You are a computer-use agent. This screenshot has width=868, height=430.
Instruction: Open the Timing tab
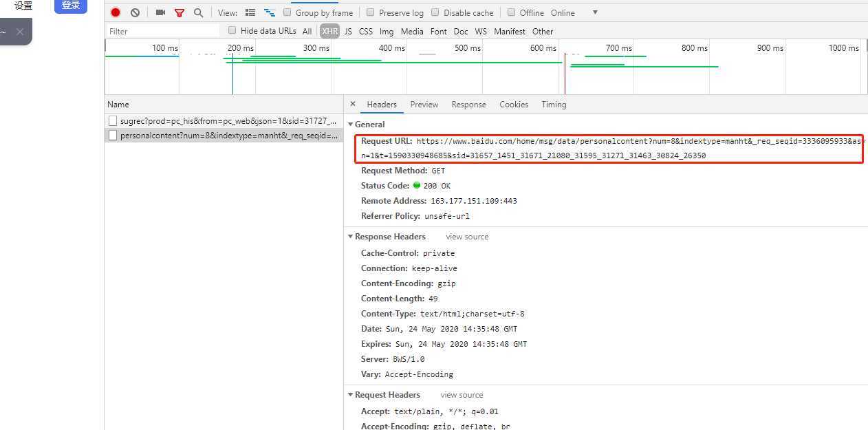(554, 105)
